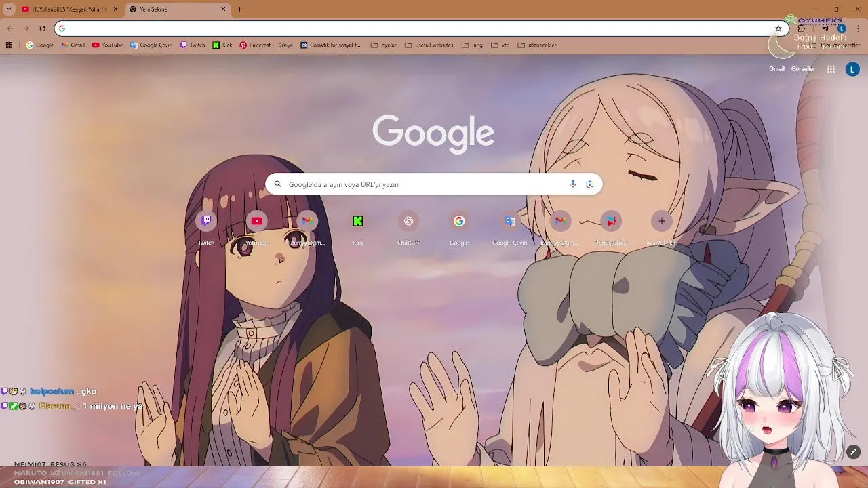Open Google Lens image search icon
868x488 pixels.
click(x=589, y=184)
